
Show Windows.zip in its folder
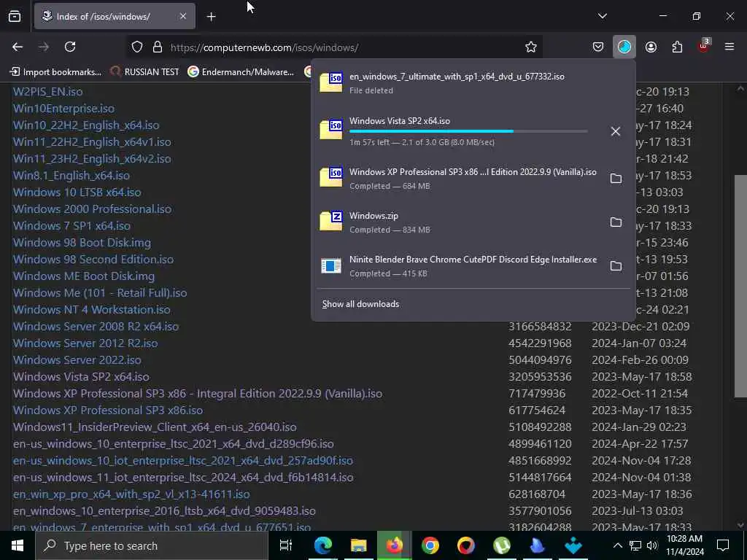tap(616, 222)
